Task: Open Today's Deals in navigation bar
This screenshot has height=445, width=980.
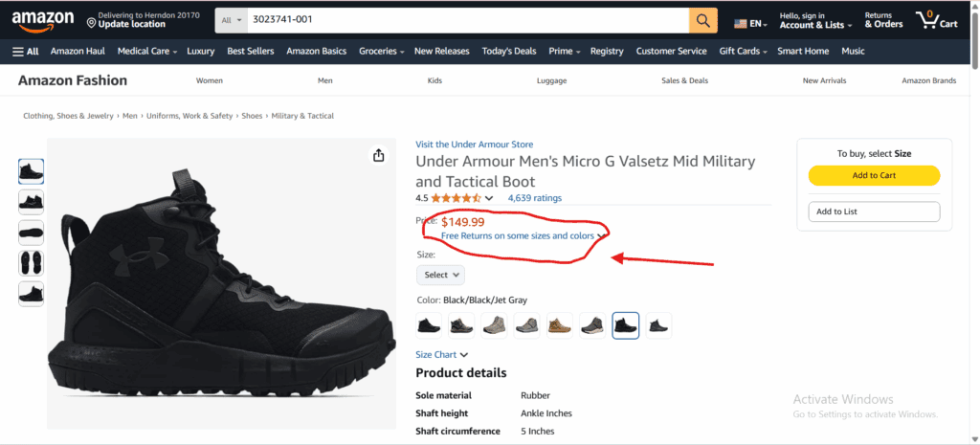Action: click(x=509, y=51)
